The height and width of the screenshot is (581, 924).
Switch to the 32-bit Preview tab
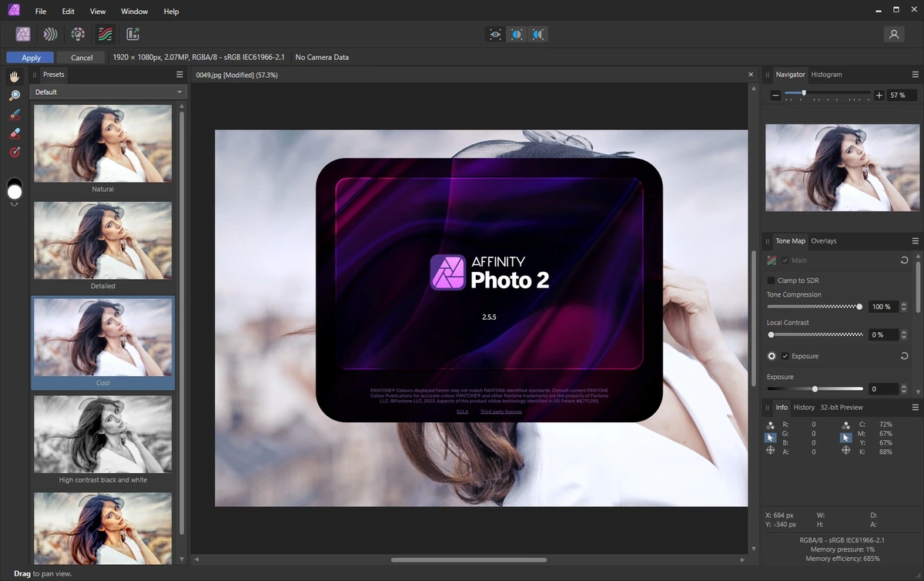[842, 408]
